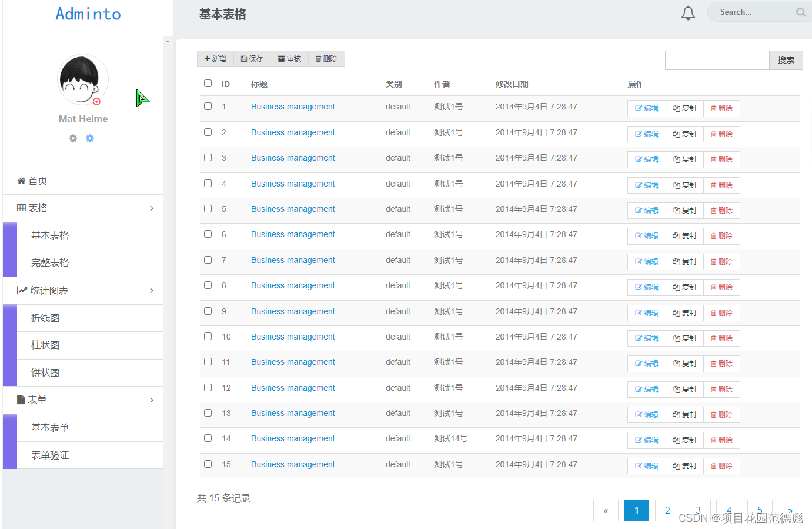Focus the table search input field
Viewport: 812px width, 529px height.
[717, 60]
